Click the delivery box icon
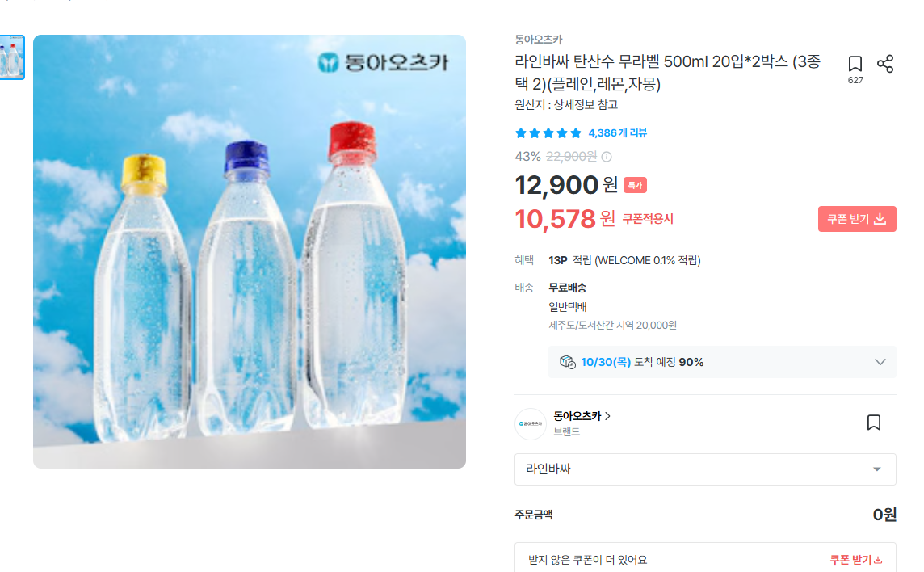The height and width of the screenshot is (572, 924). [567, 362]
